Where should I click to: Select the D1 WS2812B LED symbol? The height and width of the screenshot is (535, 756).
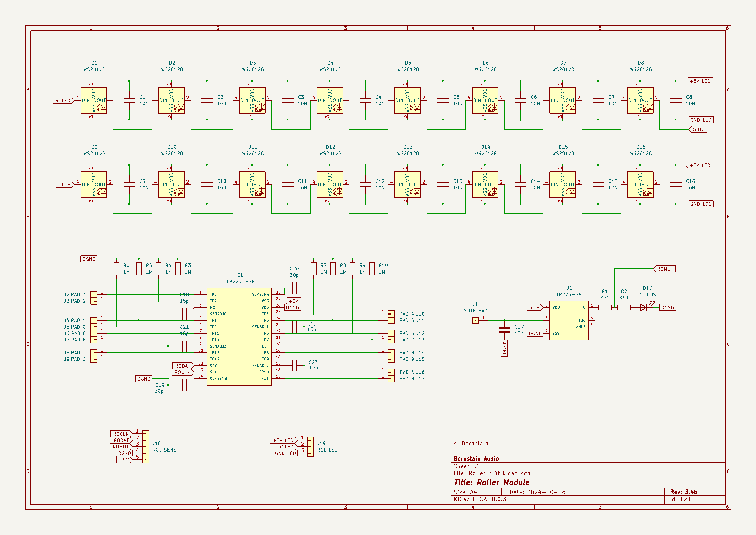click(94, 100)
